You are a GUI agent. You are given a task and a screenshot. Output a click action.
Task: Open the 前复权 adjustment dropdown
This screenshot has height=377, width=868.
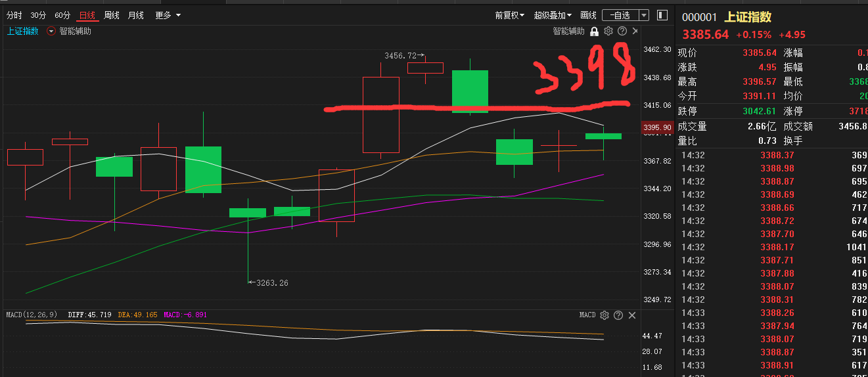click(x=509, y=15)
